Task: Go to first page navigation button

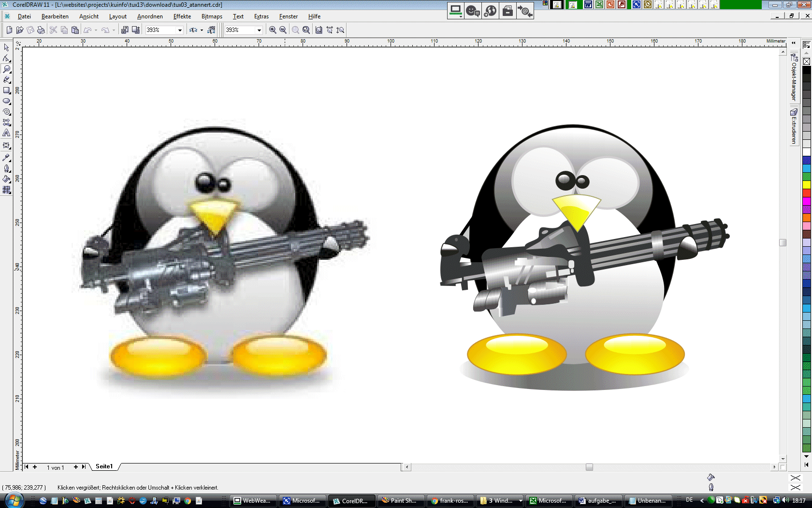Action: coord(26,467)
